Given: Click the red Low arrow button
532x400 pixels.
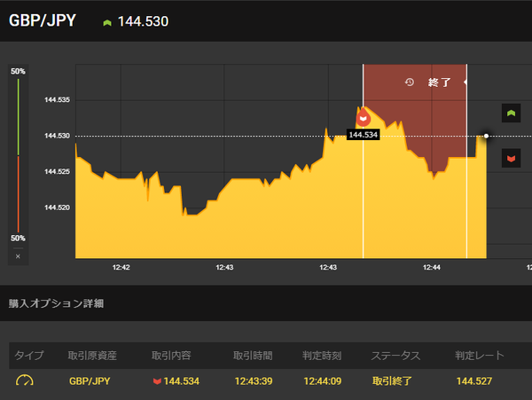Looking at the screenshot, I should (511, 158).
